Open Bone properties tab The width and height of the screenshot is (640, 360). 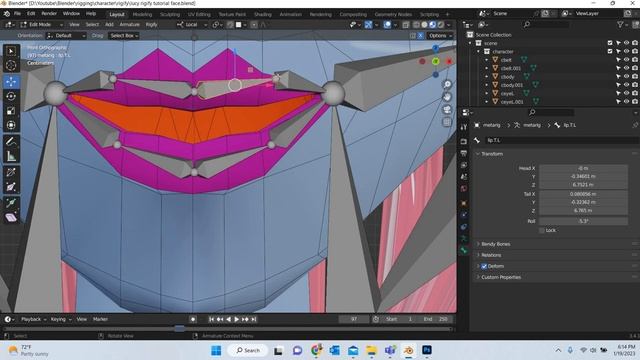(464, 250)
